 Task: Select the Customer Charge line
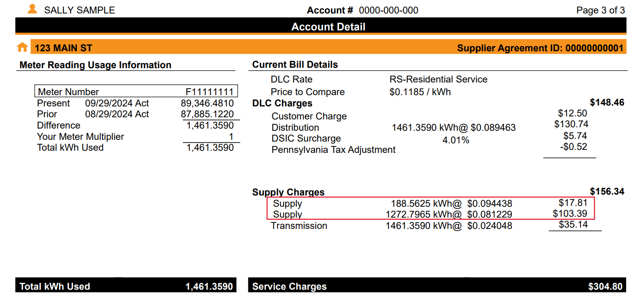point(309,116)
